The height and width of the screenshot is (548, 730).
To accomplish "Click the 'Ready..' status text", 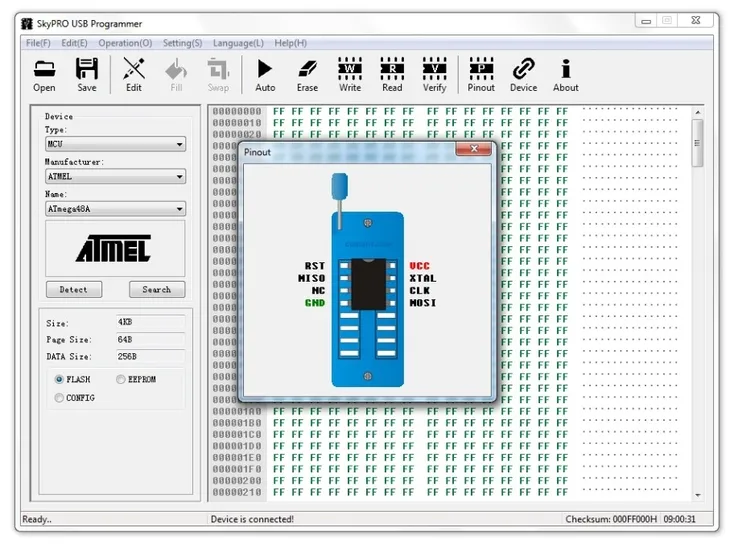I will tap(37, 519).
